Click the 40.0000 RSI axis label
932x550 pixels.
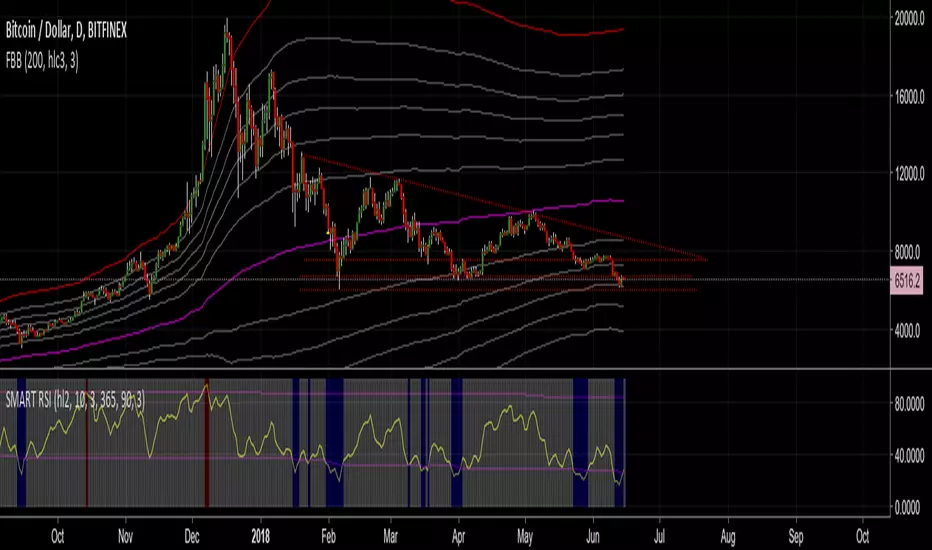(909, 456)
